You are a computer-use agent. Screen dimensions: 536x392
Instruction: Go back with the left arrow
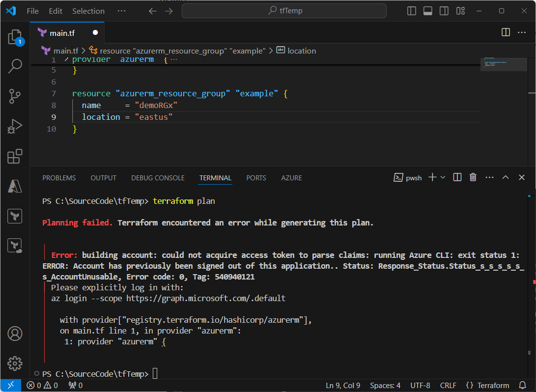[x=152, y=11]
